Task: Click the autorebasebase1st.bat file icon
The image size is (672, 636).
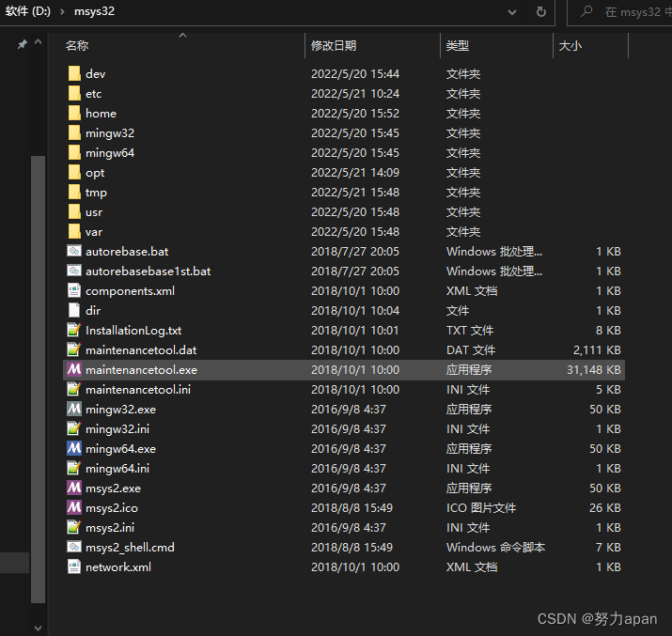Action: [74, 271]
